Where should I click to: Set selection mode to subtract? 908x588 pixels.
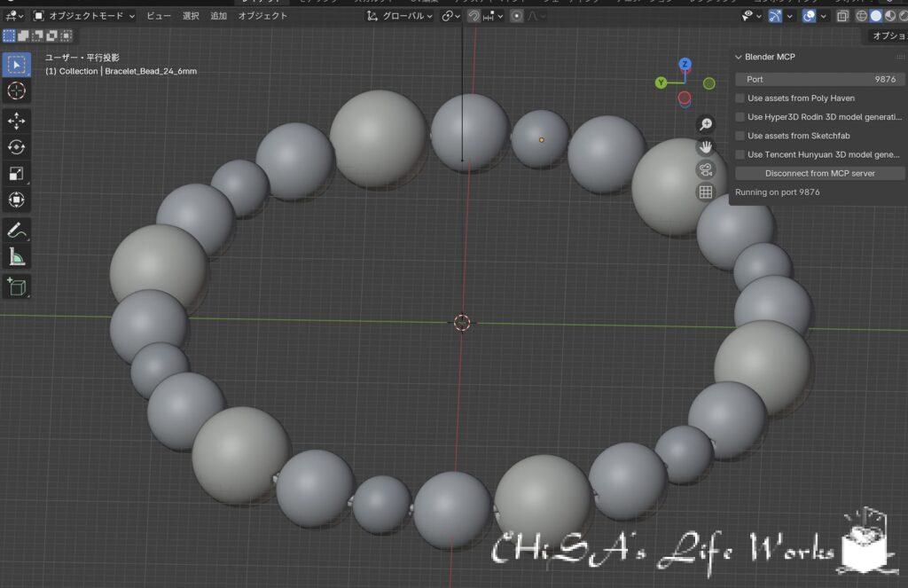[x=37, y=35]
